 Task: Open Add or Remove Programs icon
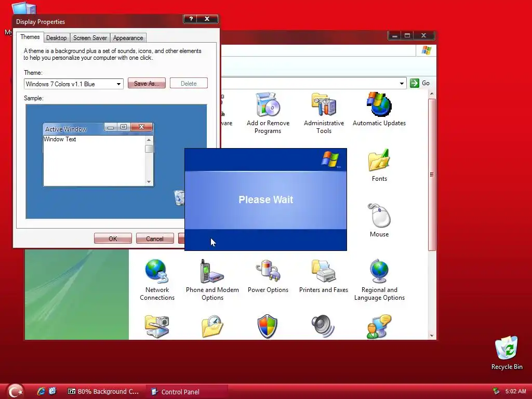(268, 105)
